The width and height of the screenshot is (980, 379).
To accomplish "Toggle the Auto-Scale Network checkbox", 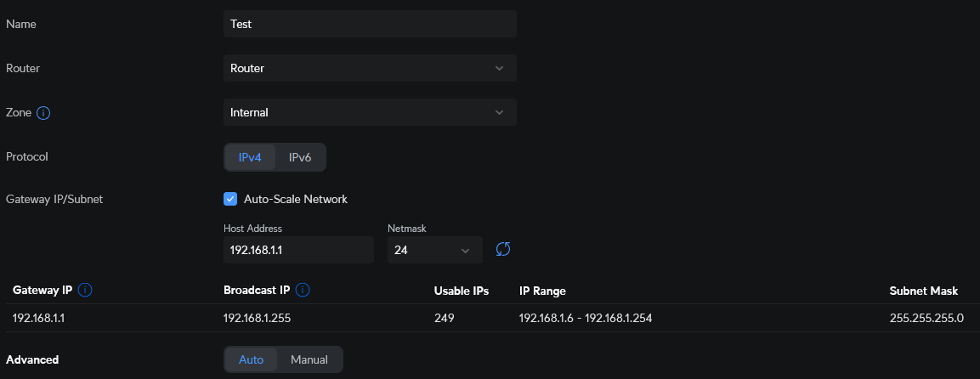I will pos(230,199).
